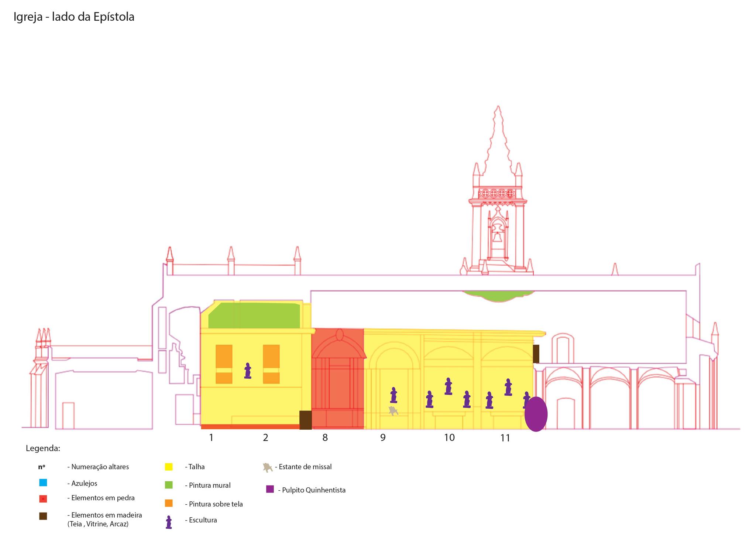Click the '- Azulejos' legend text
The width and height of the screenshot is (756, 535).
[x=82, y=483]
